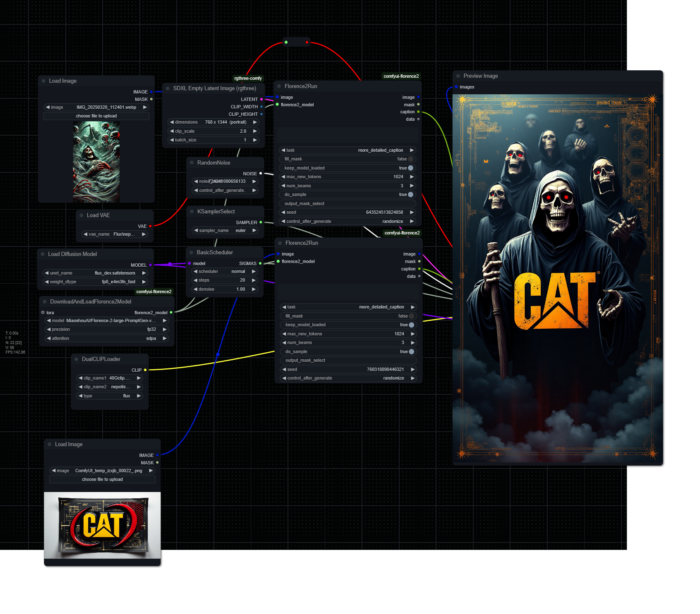The width and height of the screenshot is (700, 614).
Task: Toggle do_sample in the upper Florence2Run node
Action: click(348, 195)
